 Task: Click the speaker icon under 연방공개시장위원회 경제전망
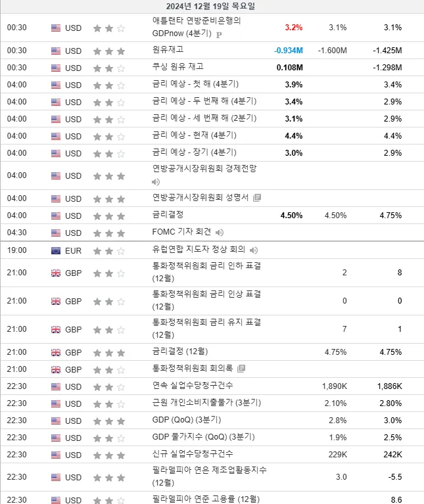pos(156,182)
